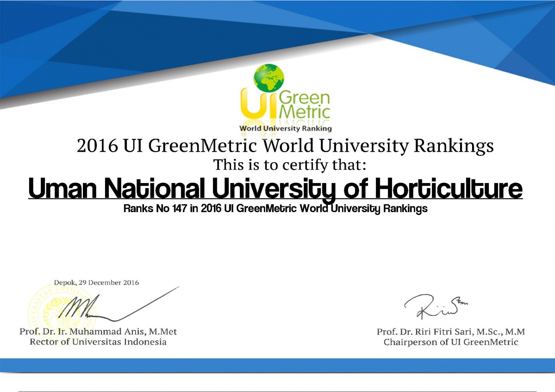
Task: Click the text 'This is to certify that:'
Action: pyautogui.click(x=290, y=165)
